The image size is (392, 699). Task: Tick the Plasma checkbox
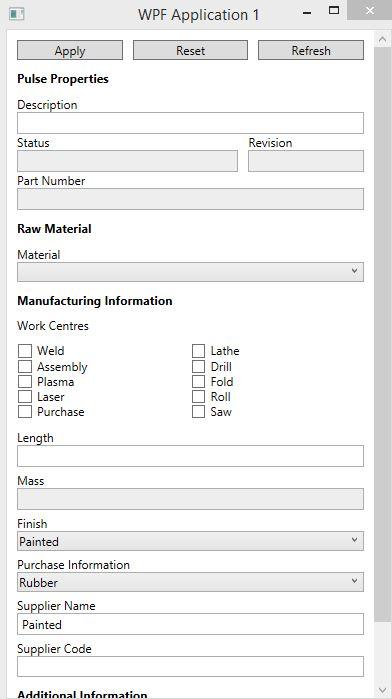(25, 382)
